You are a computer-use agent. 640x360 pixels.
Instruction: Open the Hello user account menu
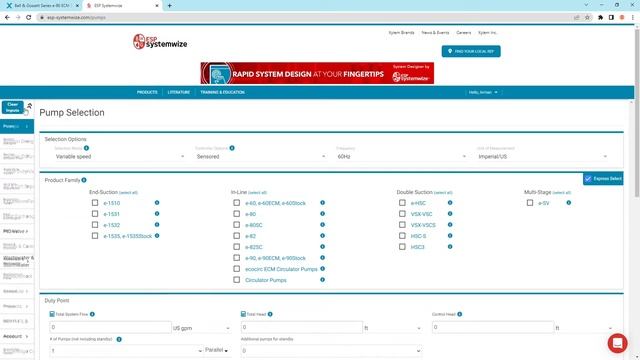pos(483,92)
